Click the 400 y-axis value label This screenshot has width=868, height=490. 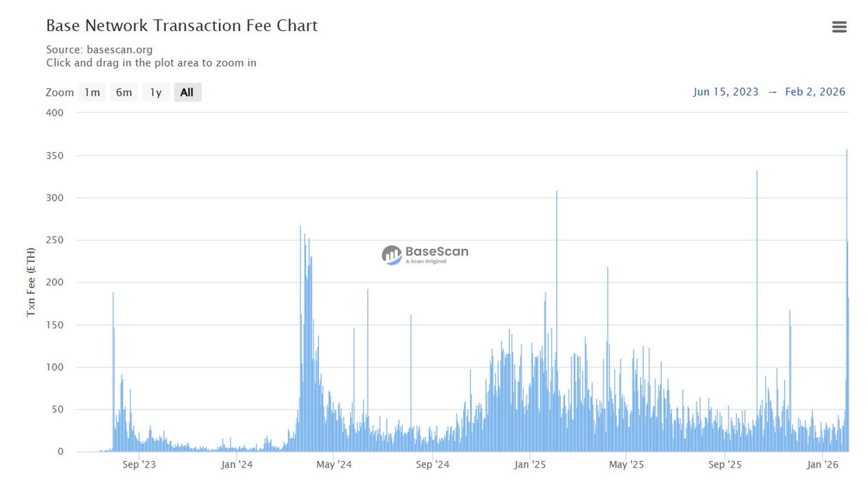click(x=54, y=113)
